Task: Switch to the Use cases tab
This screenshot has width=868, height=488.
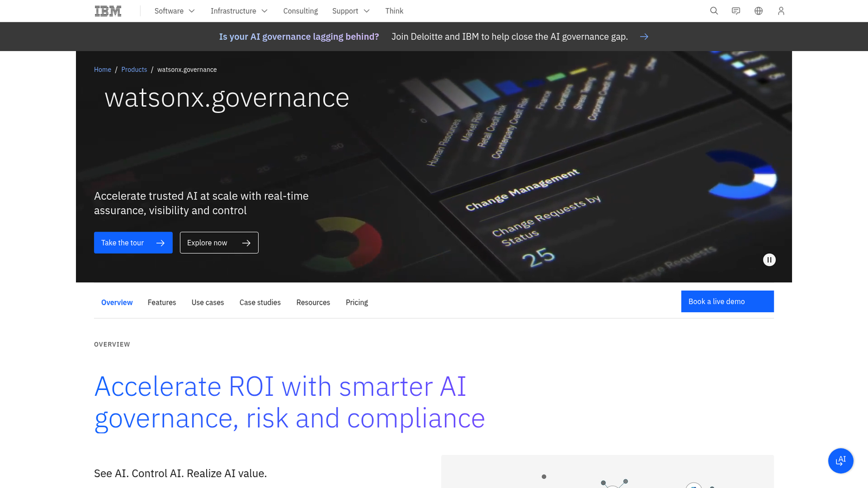Action: 208,303
